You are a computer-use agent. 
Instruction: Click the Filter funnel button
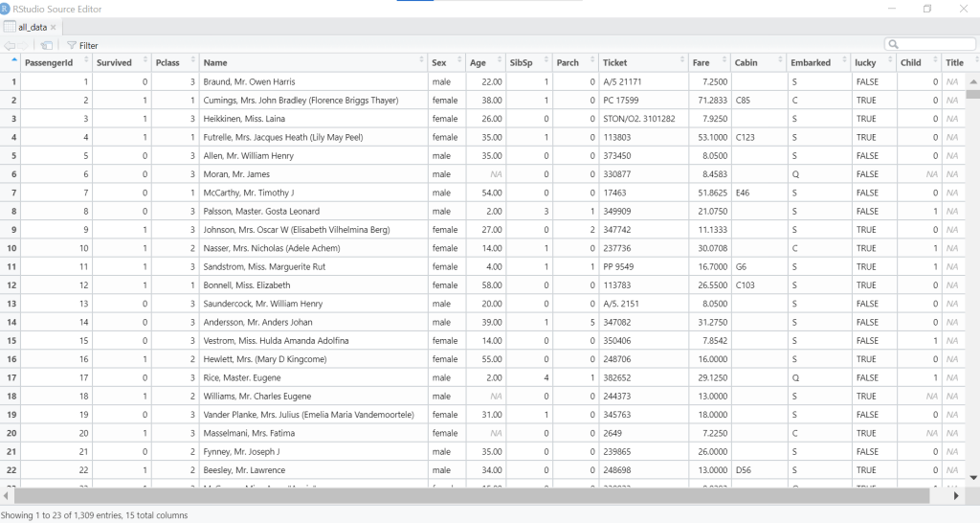click(x=82, y=45)
